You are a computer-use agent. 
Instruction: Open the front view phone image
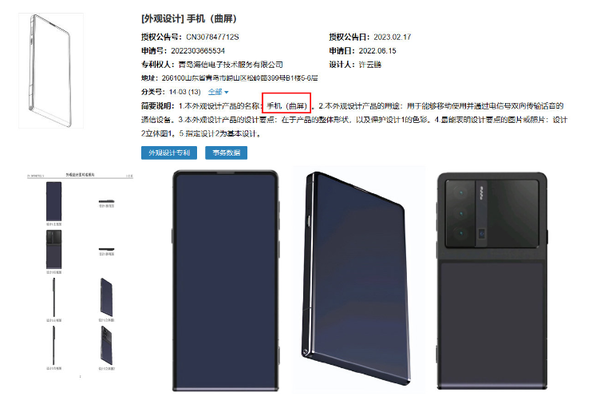coord(225,281)
